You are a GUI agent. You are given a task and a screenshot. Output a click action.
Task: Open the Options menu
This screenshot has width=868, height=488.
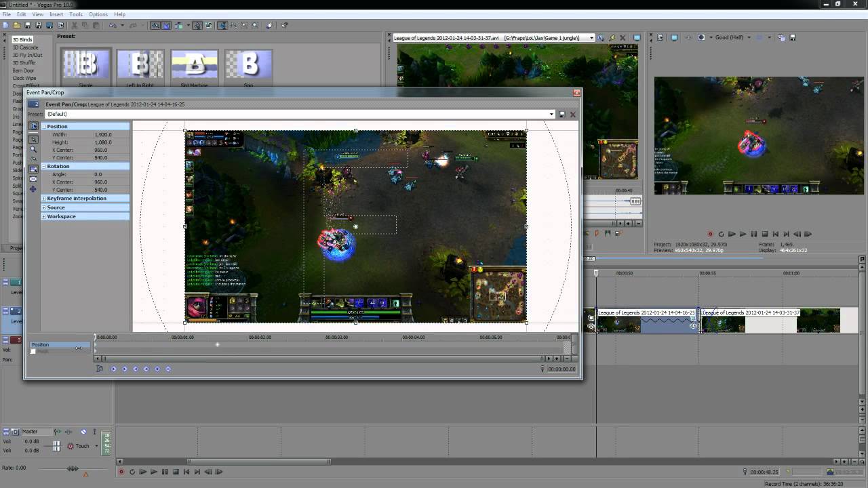(x=98, y=14)
